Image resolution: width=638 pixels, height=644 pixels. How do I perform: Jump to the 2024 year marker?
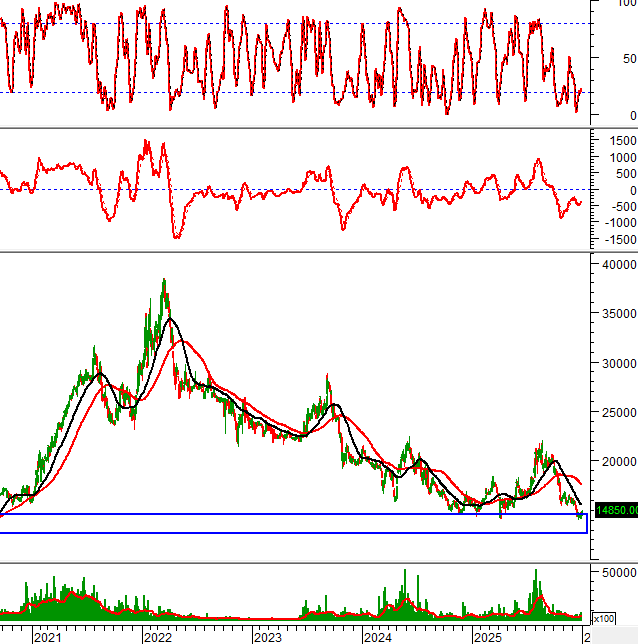click(x=377, y=636)
